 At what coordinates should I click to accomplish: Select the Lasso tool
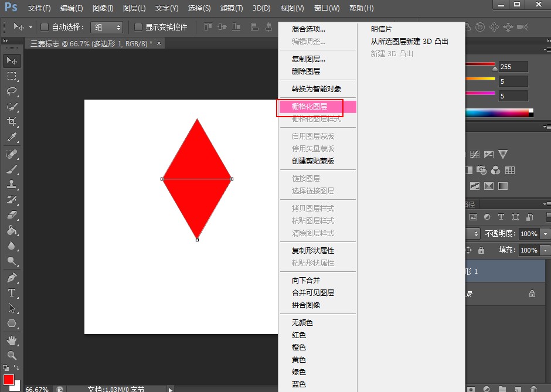coord(12,91)
